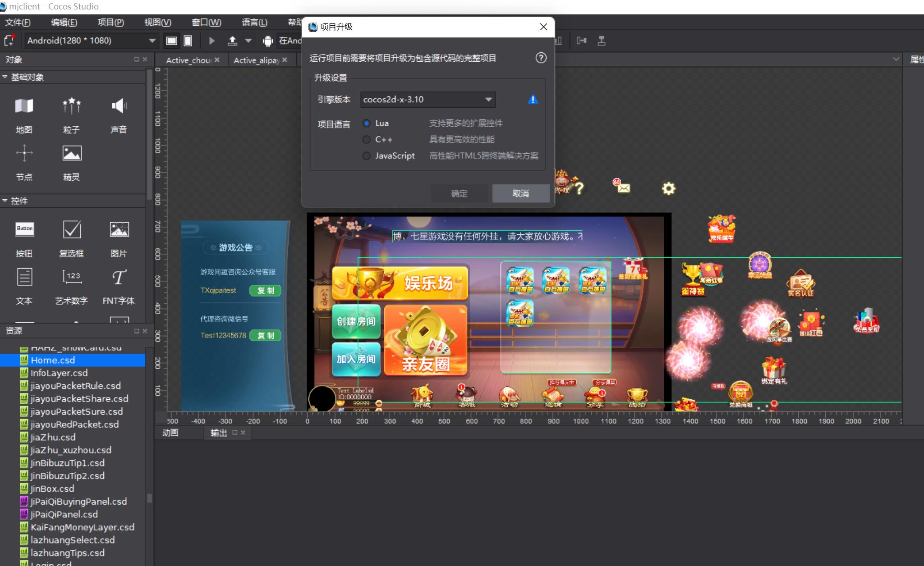Viewport: 924px width, 566px height.
Task: Select the Sound (声音) object
Action: [x=119, y=116]
